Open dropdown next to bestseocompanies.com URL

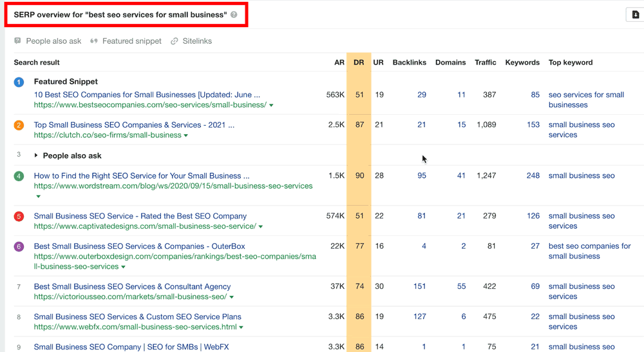pyautogui.click(x=271, y=105)
